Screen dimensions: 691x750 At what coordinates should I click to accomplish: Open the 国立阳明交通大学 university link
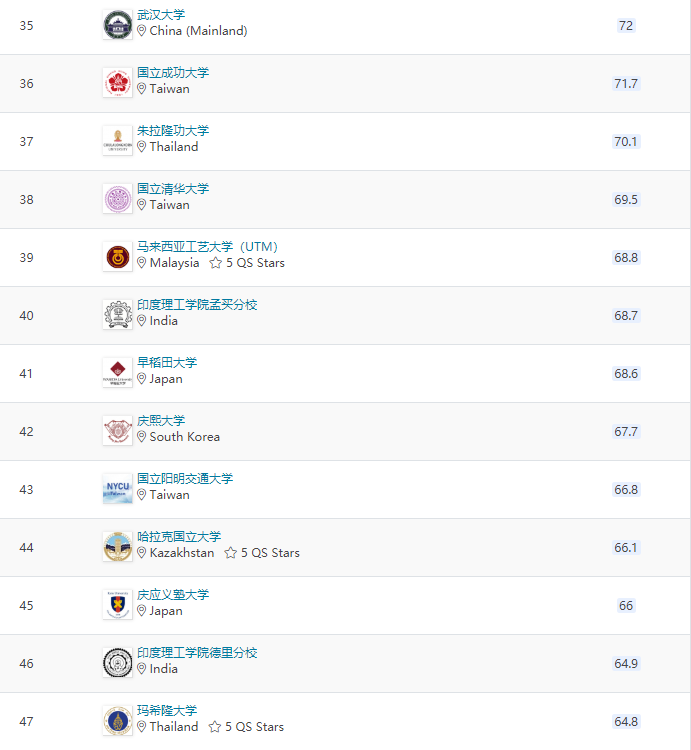(x=185, y=479)
